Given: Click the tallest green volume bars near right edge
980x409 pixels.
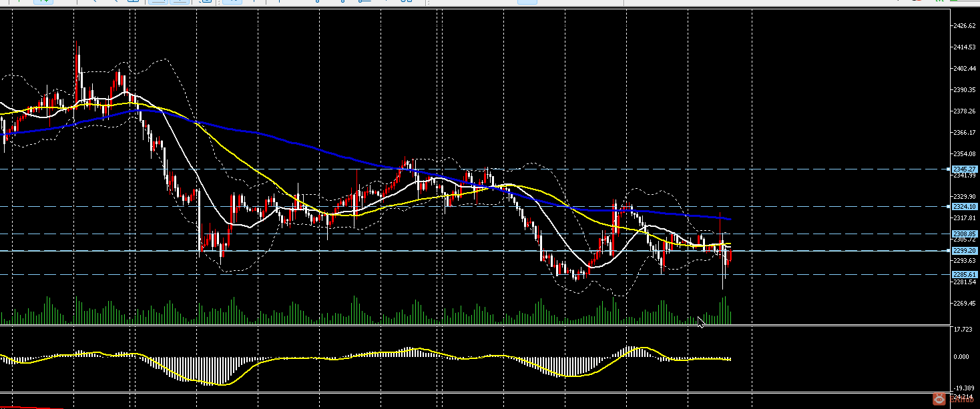Looking at the screenshot, I should [x=724, y=310].
